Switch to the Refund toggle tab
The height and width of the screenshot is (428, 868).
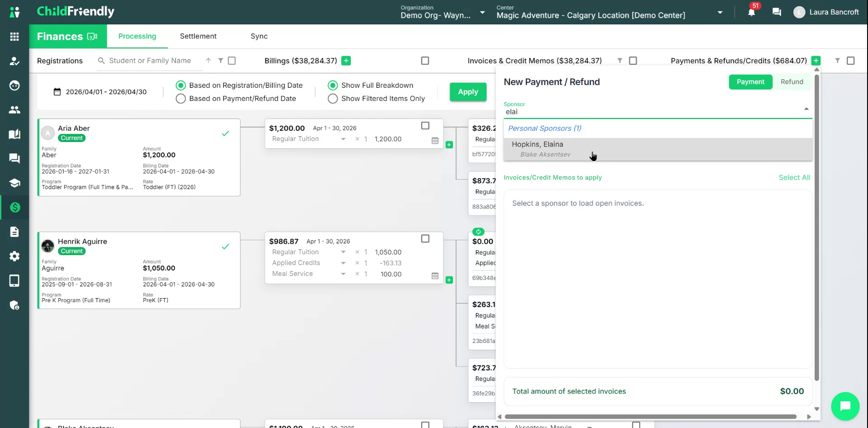coord(792,82)
